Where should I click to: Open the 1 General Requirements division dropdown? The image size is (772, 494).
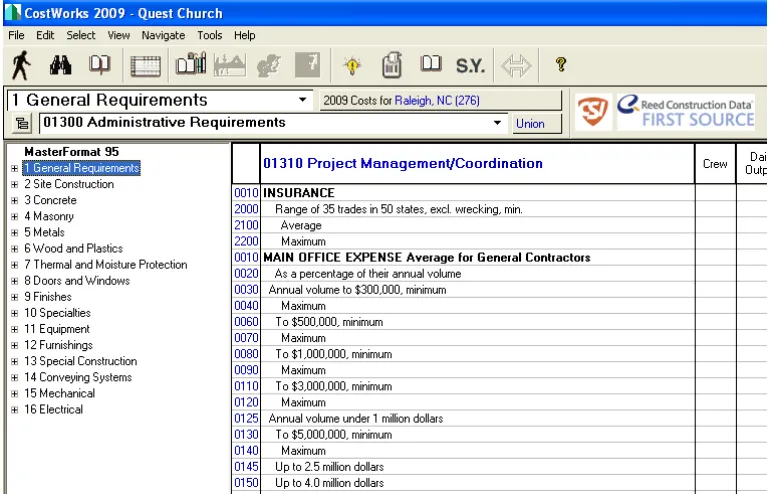302,100
